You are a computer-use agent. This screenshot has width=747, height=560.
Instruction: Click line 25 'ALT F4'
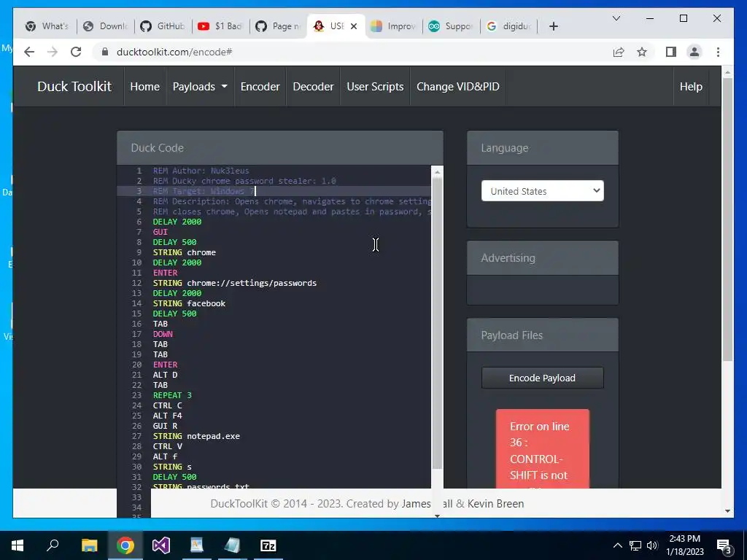[x=167, y=416]
